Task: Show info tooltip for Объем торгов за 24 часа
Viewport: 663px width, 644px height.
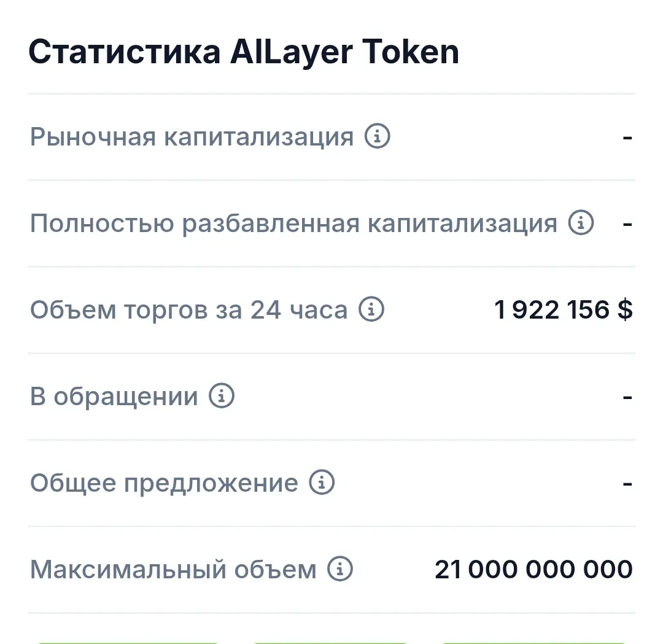Action: (371, 309)
